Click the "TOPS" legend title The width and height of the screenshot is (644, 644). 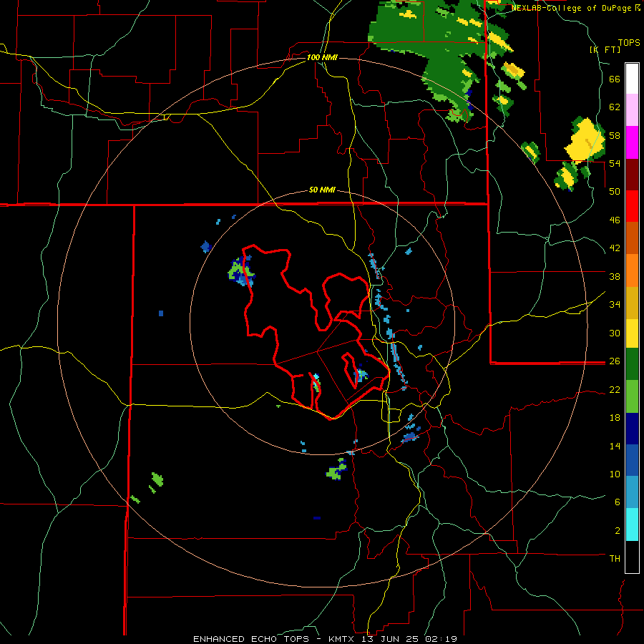(x=629, y=42)
